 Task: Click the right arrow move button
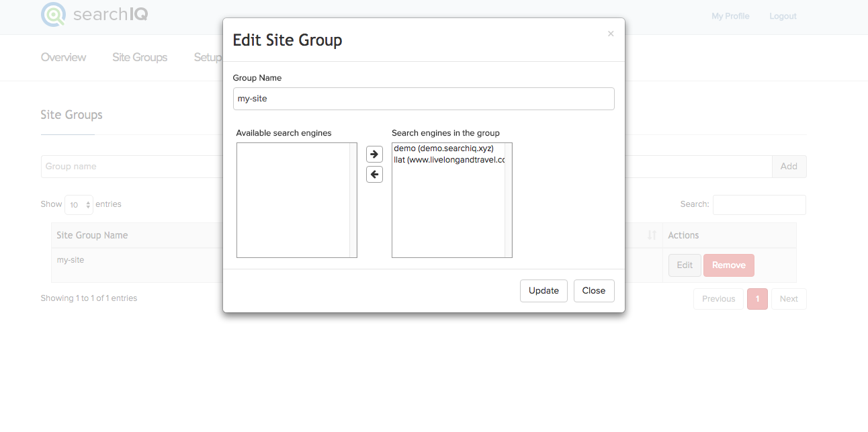pyautogui.click(x=374, y=154)
